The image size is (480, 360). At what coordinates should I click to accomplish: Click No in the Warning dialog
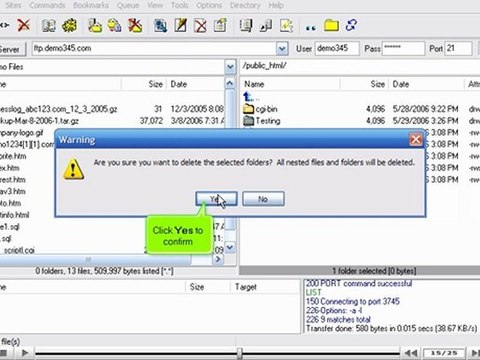click(263, 199)
